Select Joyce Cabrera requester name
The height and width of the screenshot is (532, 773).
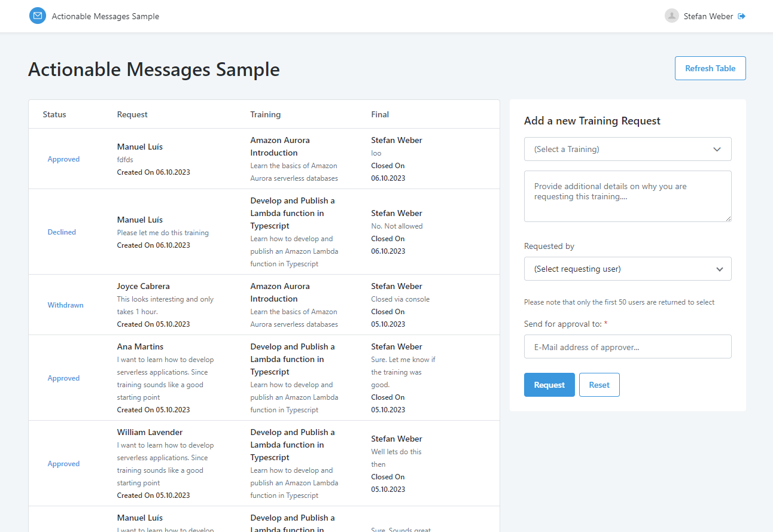(143, 286)
